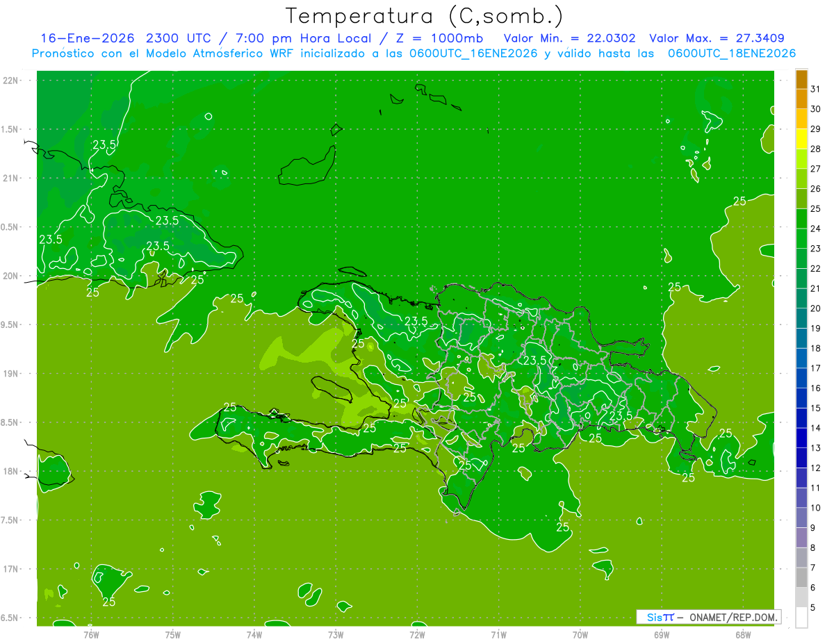Image resolution: width=834 pixels, height=644 pixels.
Task: Click legend value "10" on the color scale
Action: [816, 508]
